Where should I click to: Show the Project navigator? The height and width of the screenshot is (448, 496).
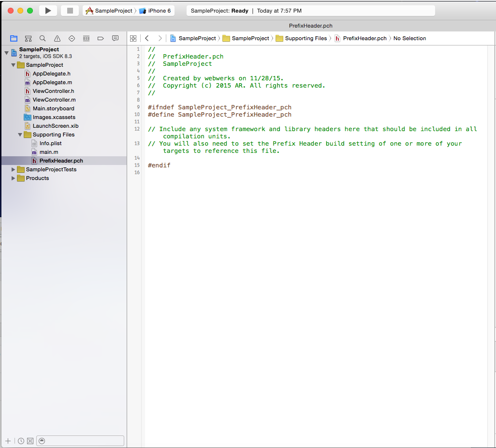(x=14, y=39)
